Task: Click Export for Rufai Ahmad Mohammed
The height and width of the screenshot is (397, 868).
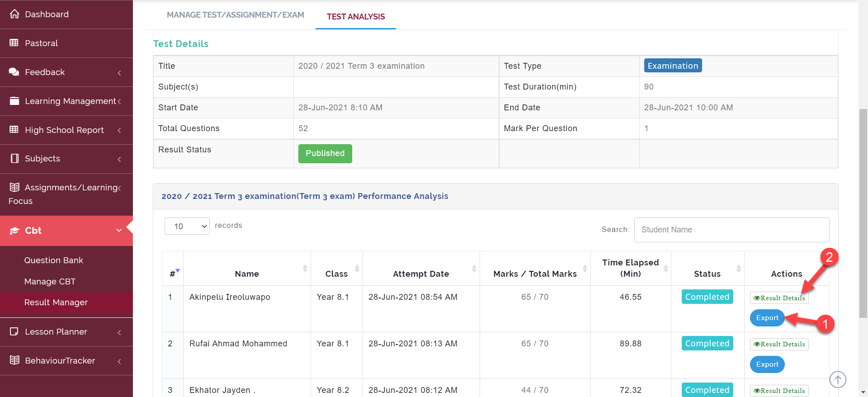Action: (x=767, y=364)
